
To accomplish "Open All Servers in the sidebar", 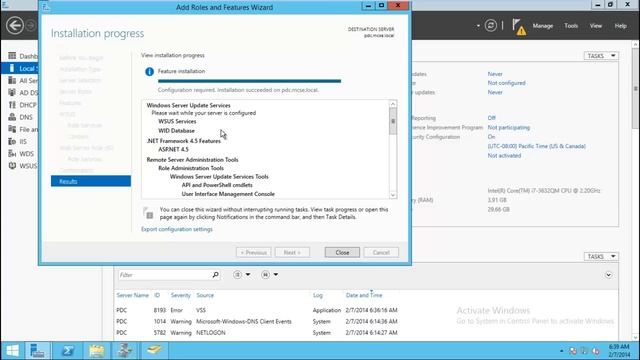I will (x=23, y=80).
